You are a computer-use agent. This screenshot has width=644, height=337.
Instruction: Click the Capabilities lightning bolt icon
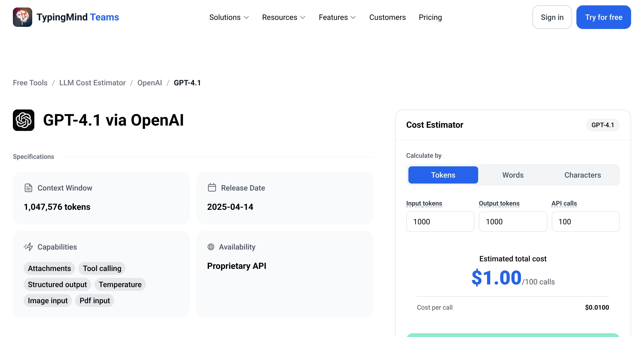[28, 247]
